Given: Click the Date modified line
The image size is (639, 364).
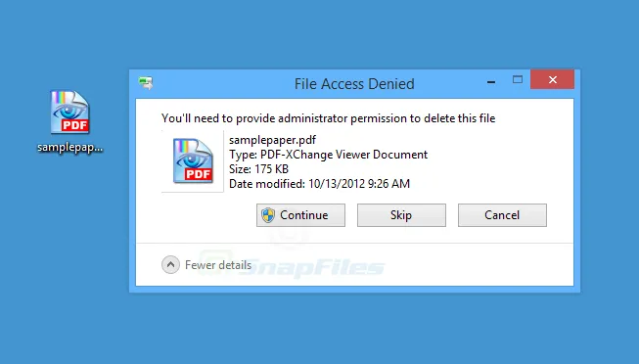Looking at the screenshot, I should point(319,184).
